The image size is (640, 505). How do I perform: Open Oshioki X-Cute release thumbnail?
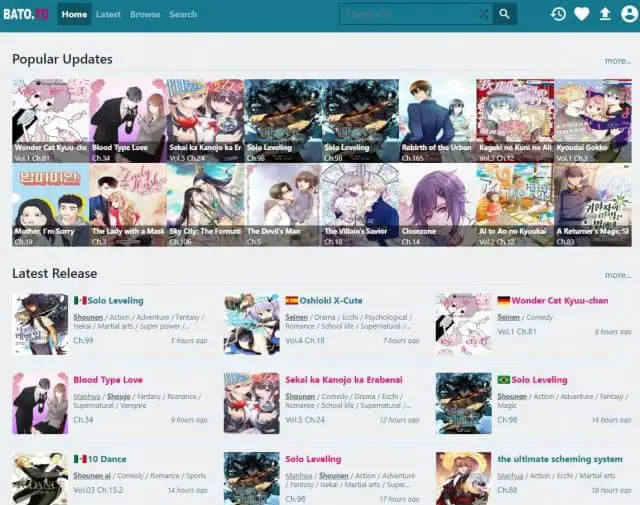point(252,324)
